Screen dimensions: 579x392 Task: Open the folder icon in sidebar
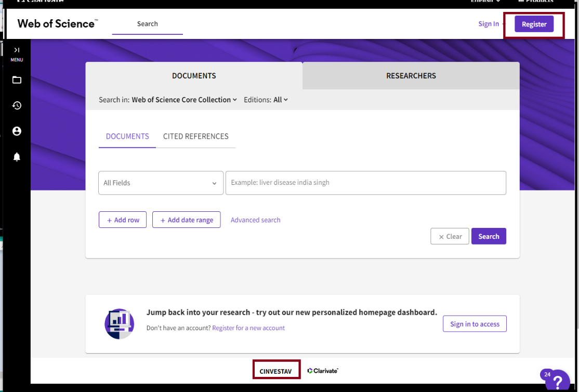[17, 79]
